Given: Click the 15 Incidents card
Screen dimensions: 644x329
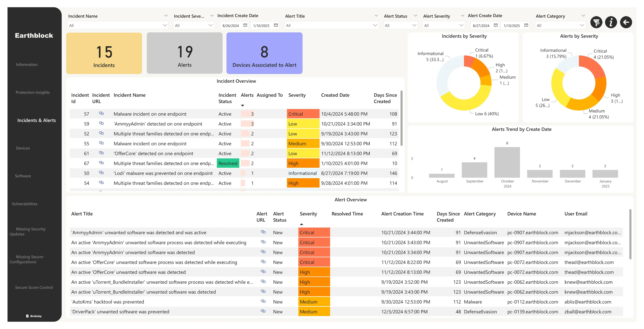Looking at the screenshot, I should (x=104, y=53).
